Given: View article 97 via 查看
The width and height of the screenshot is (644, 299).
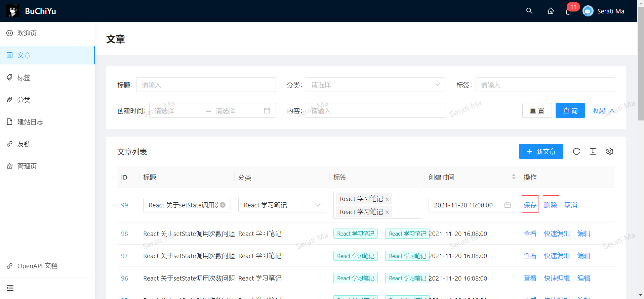Looking at the screenshot, I should (530, 256).
